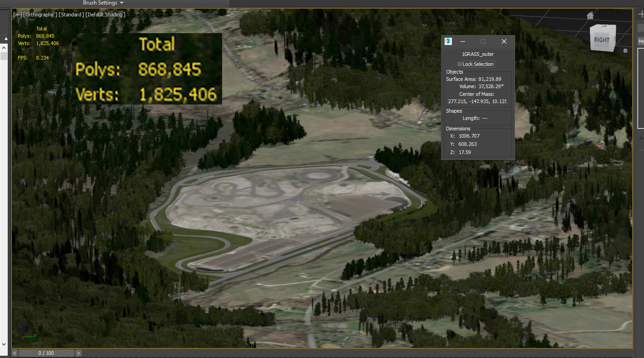Click the Z dimension value 17.59

(x=465, y=152)
